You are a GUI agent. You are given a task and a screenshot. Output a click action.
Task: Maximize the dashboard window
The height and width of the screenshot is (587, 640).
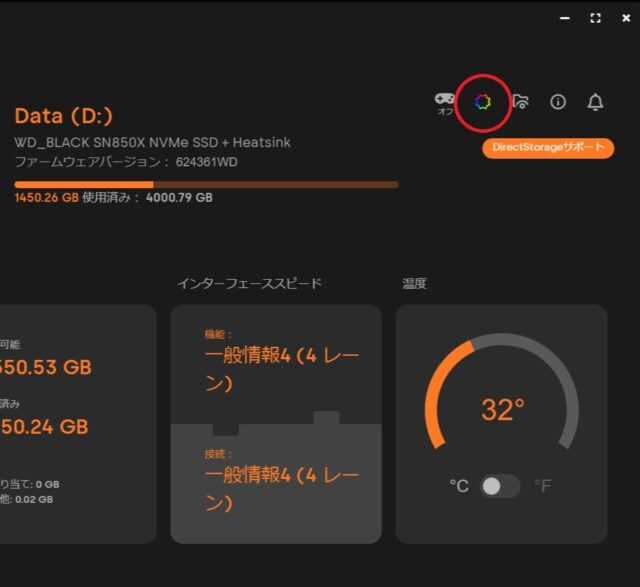click(596, 18)
